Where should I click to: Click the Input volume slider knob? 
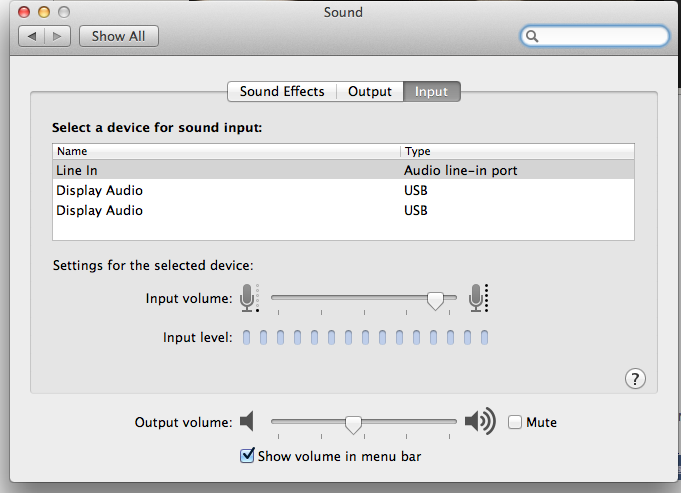pos(435,301)
